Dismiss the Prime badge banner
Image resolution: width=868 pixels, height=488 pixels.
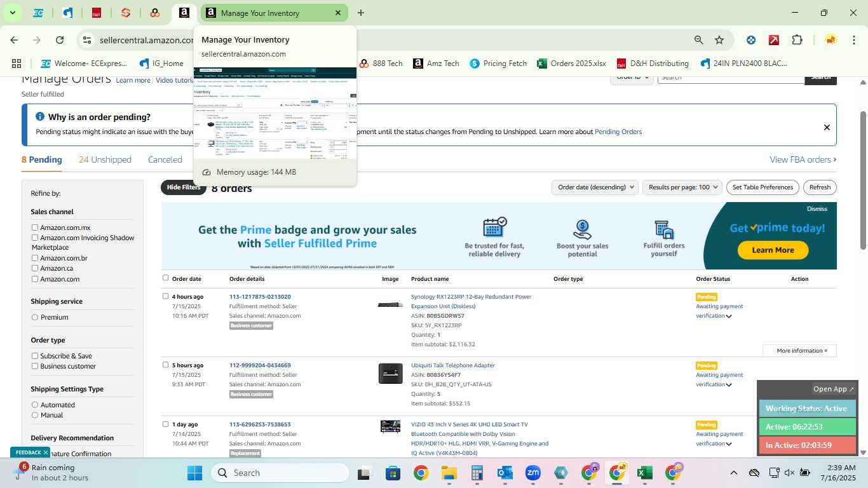(817, 209)
